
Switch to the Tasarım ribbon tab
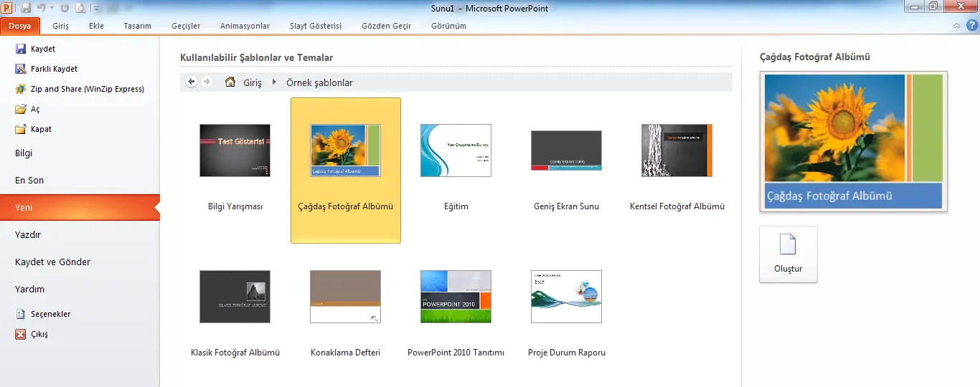point(137,26)
